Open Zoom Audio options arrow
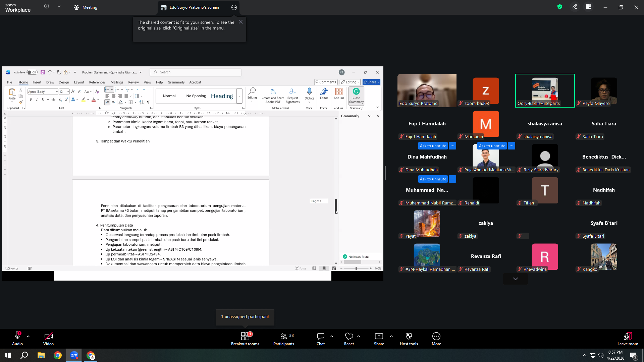Viewport: 644px width, 362px height. pyautogui.click(x=28, y=336)
